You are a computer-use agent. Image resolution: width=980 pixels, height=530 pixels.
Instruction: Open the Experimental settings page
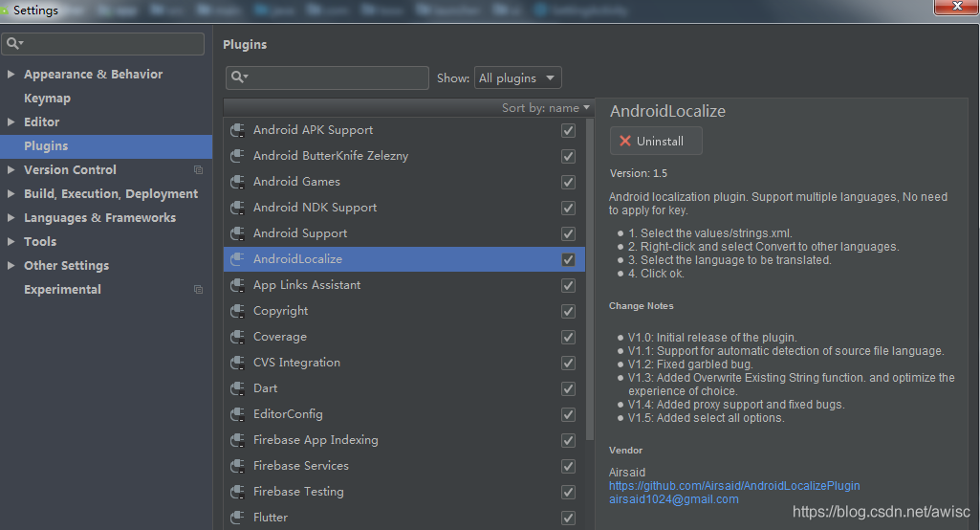pos(62,290)
